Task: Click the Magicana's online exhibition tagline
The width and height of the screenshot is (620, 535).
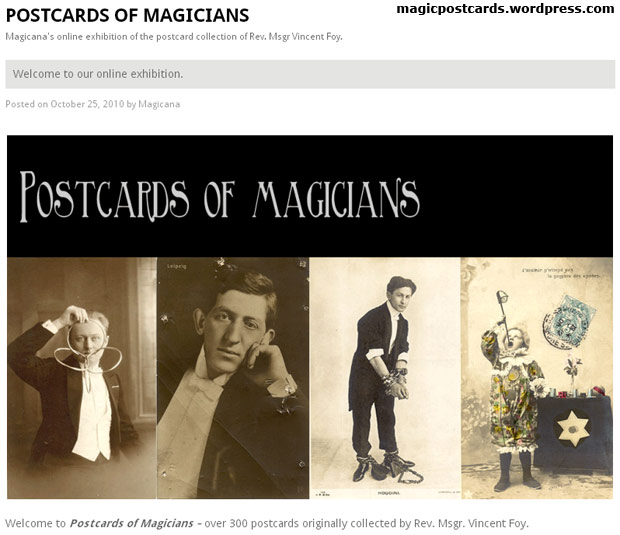Action: (x=174, y=37)
